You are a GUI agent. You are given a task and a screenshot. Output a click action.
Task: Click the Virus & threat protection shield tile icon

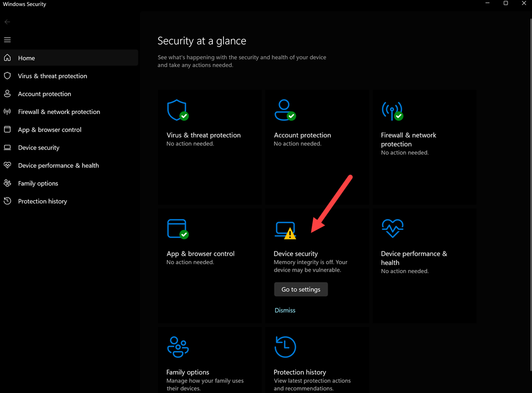pos(177,110)
